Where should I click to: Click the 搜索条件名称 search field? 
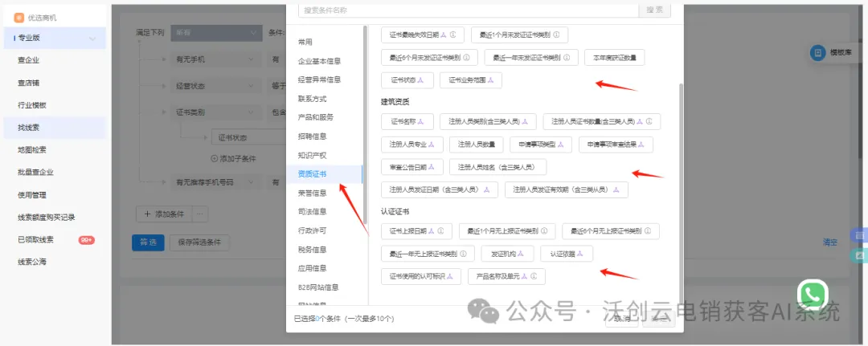pyautogui.click(x=469, y=10)
